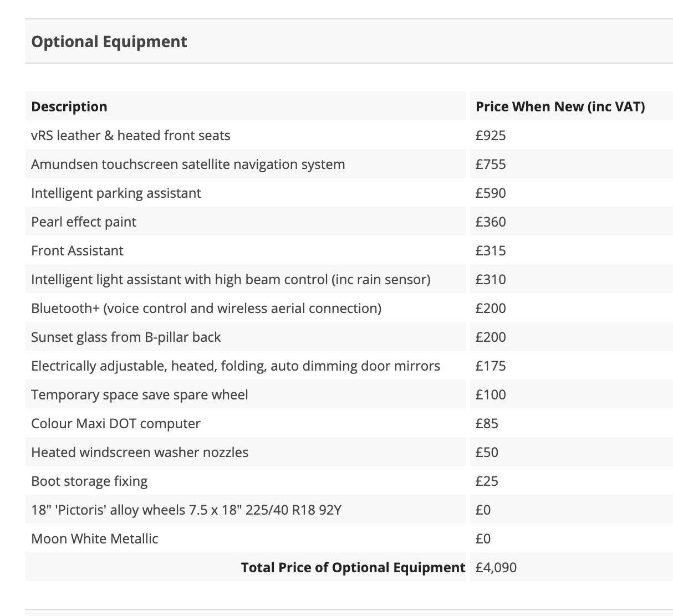
Task: Click the Amundsen touchscreen satellite navigation entry
Action: coord(188,165)
